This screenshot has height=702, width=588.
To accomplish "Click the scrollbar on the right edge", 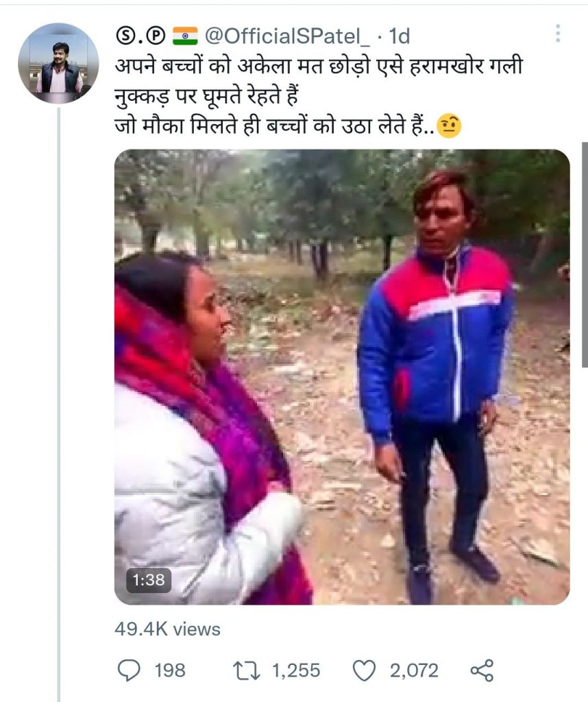I will (x=585, y=255).
